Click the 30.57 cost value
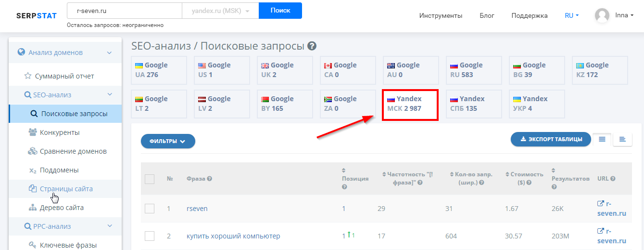Image resolution: width=644 pixels, height=250 pixels. (514, 236)
